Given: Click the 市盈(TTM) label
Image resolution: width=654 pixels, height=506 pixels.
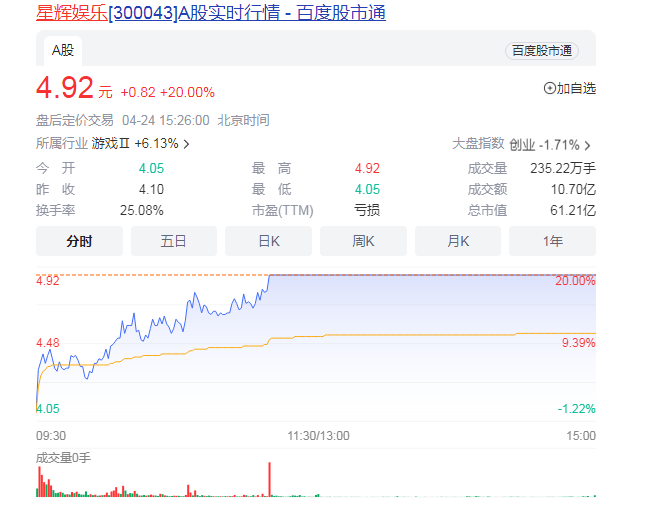Looking at the screenshot, I should pos(282,210).
